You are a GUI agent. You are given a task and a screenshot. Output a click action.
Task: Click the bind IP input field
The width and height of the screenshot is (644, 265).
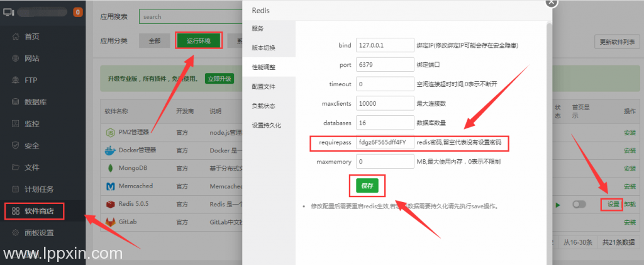pos(385,45)
